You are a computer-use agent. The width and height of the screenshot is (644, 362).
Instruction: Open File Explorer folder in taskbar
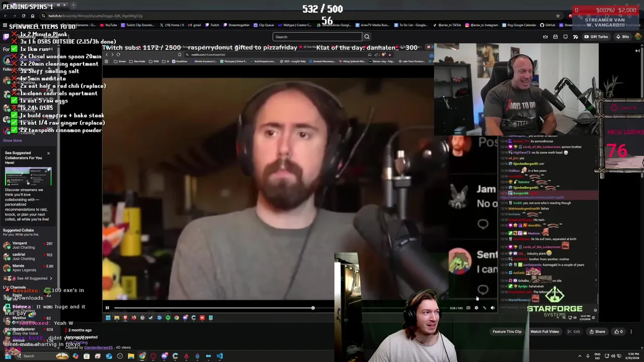pyautogui.click(x=131, y=356)
